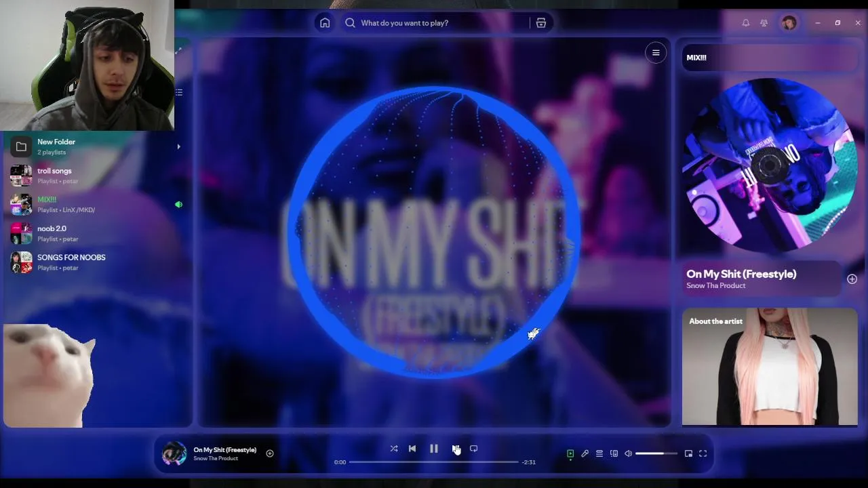Expand the New Folder arrow

pos(178,146)
